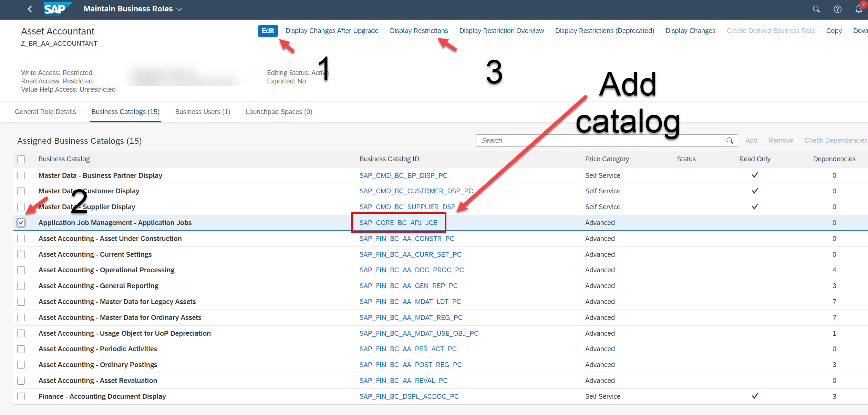Click the Z_BR_AA_ACCOUNTANT role ID text
The width and height of the screenshot is (868, 415).
(x=59, y=43)
